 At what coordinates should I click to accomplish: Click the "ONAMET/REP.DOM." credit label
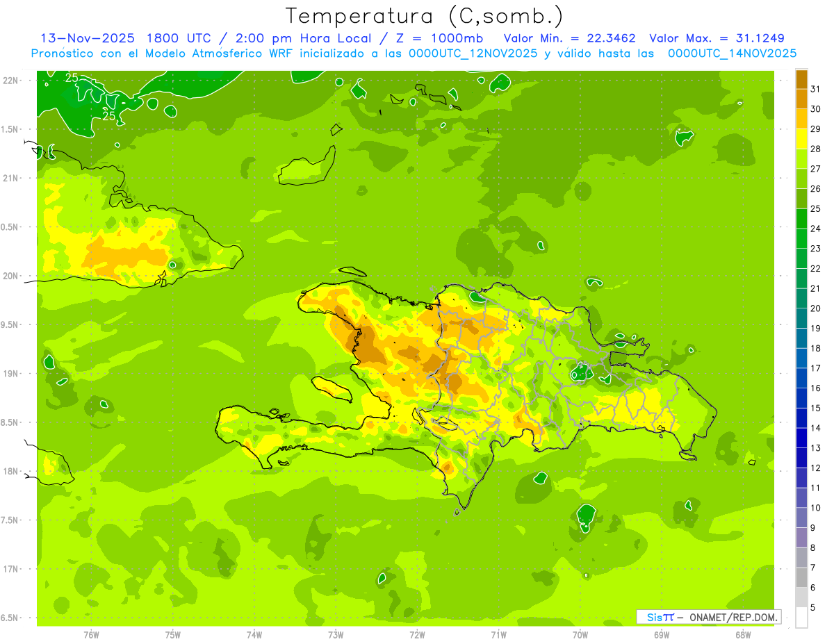point(733,617)
